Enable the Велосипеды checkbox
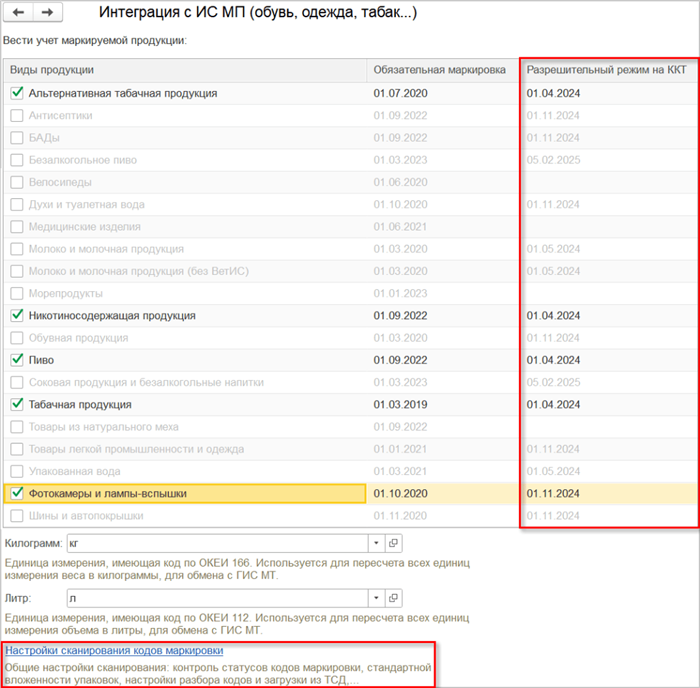This screenshot has width=700, height=688. pos(17,182)
